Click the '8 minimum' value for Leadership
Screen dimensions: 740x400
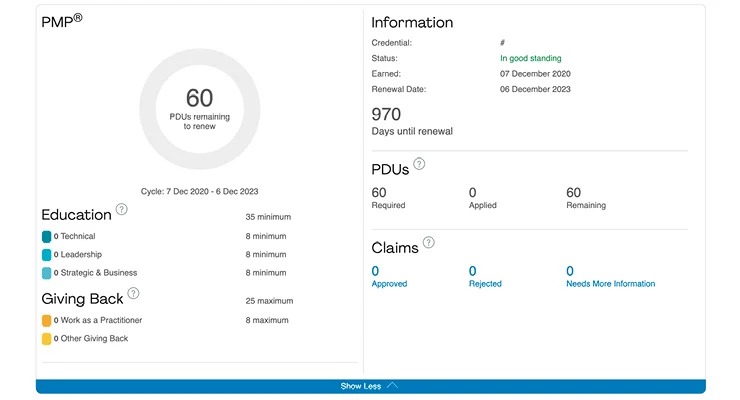pos(266,254)
